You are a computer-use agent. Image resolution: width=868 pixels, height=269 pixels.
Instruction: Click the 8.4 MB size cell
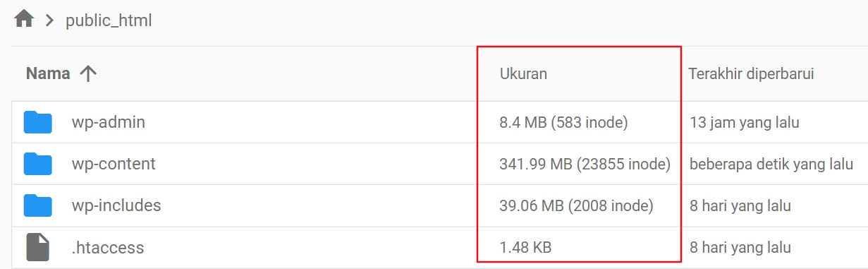563,123
